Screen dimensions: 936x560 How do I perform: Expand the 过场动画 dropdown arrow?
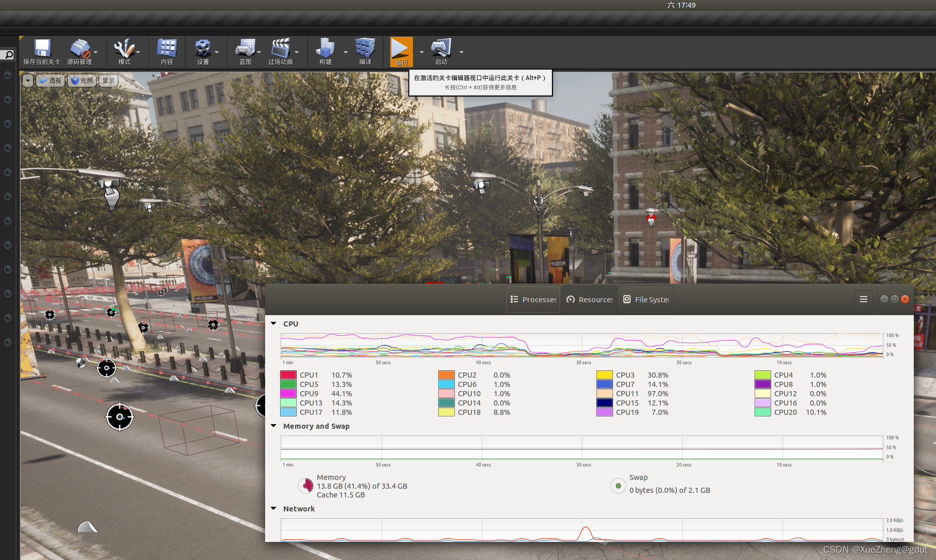(x=297, y=52)
